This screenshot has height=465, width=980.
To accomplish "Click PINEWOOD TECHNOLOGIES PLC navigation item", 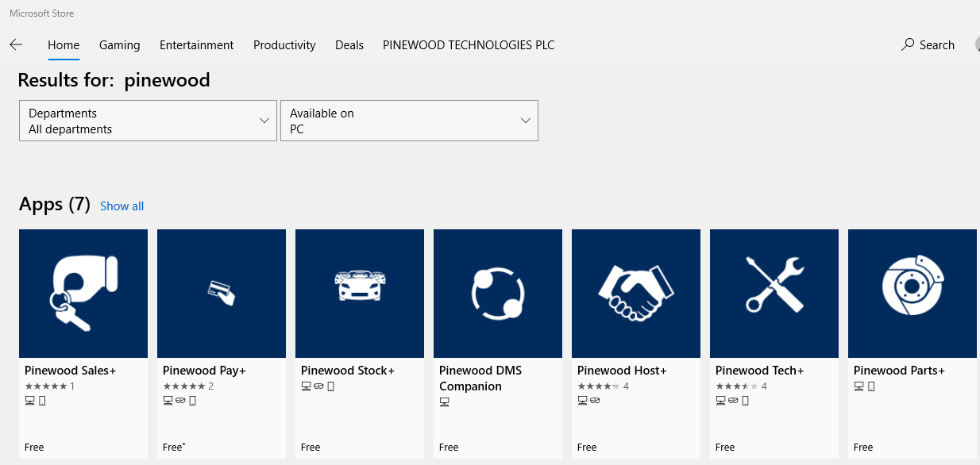I will [x=468, y=45].
